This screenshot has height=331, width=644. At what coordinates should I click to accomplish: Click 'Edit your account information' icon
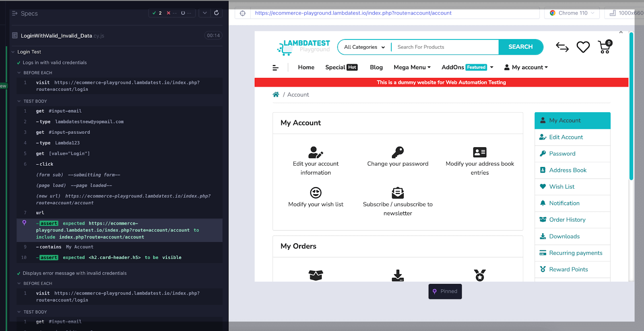pos(316,152)
